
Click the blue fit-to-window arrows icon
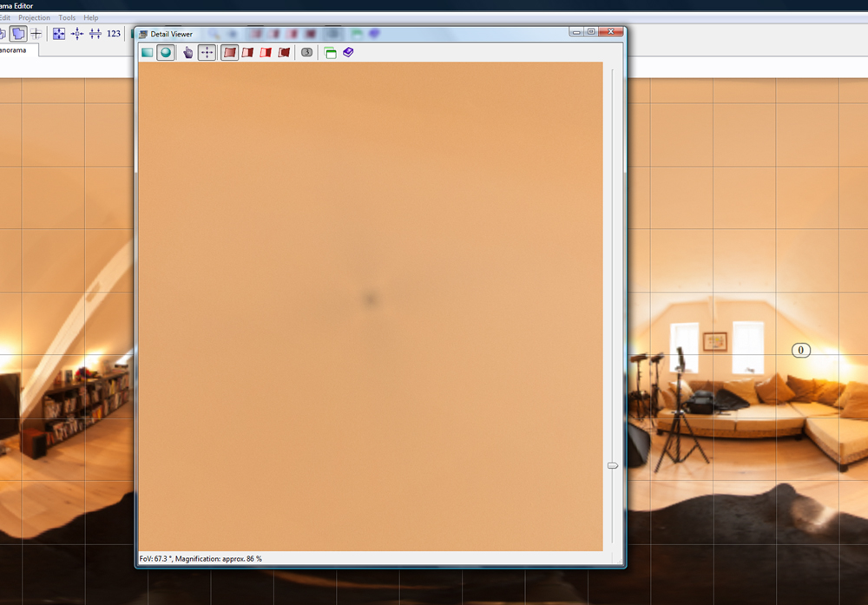point(59,34)
